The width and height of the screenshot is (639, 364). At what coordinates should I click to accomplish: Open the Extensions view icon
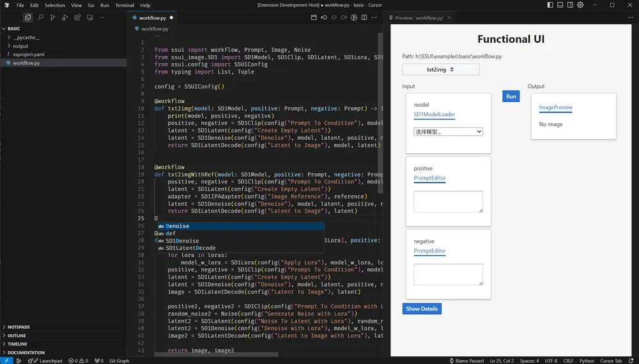pos(77,17)
